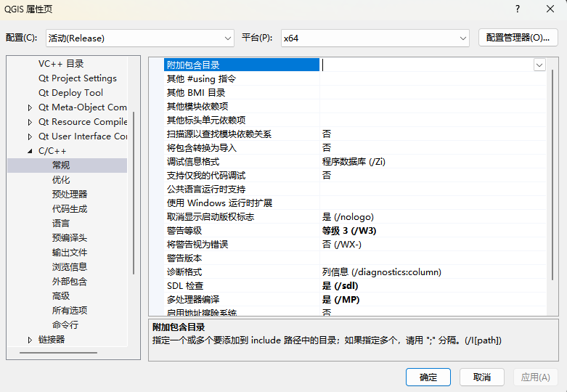Select 代码生成 under C/C++

(70, 208)
